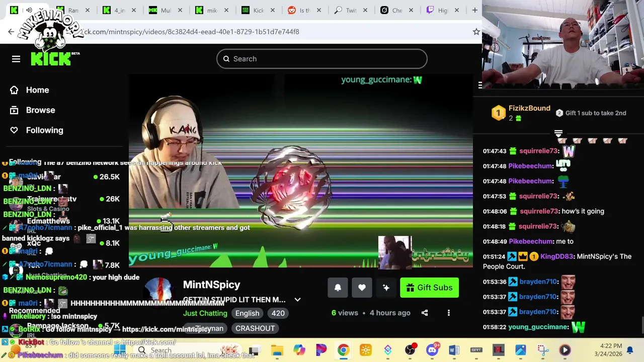
Task: Open the Photos app from taskbar
Action: pyautogui.click(x=520, y=350)
